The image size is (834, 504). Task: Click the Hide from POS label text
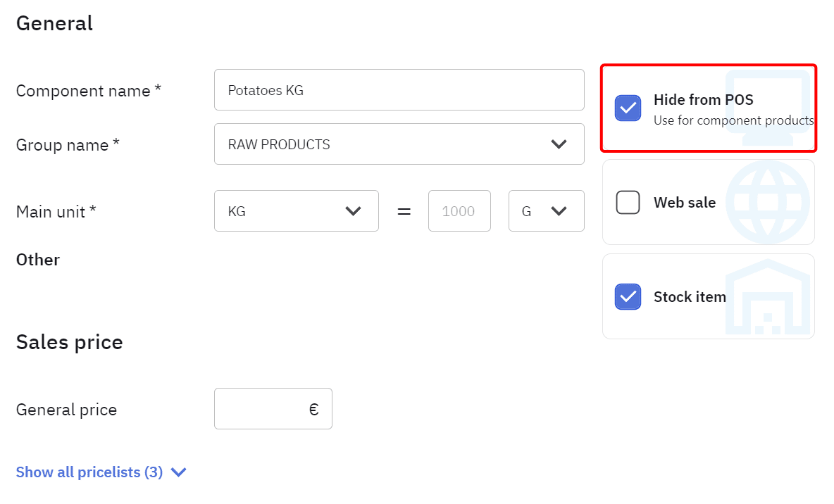703,100
